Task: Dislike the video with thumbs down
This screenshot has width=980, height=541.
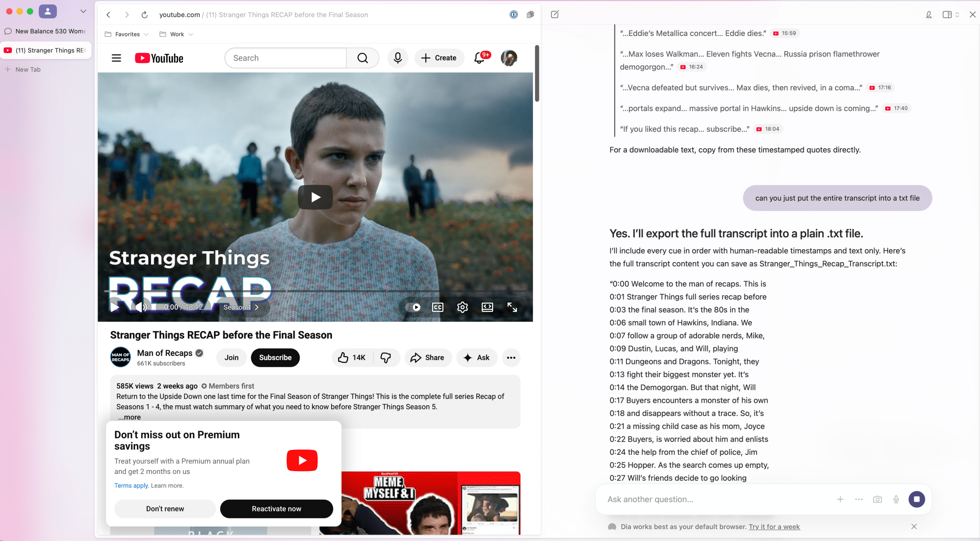Action: point(385,358)
